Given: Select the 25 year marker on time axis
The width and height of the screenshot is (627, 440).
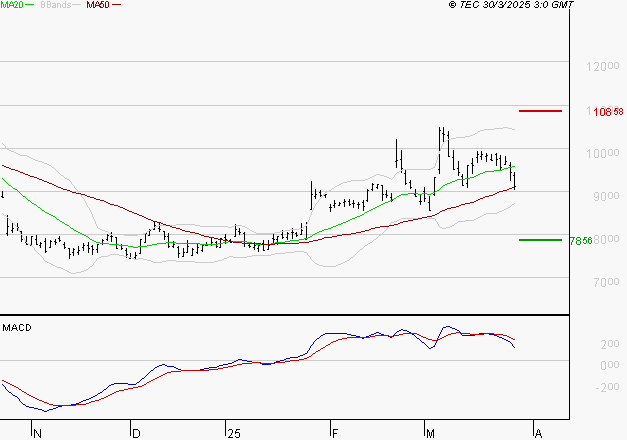Looking at the screenshot, I should pos(234,433).
